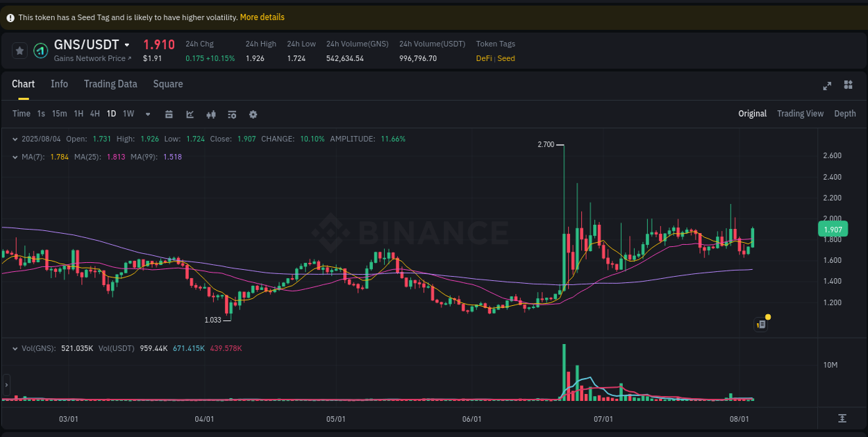The height and width of the screenshot is (437, 868).
Task: Click the order panel icon beside yellow dot
Action: pos(760,324)
